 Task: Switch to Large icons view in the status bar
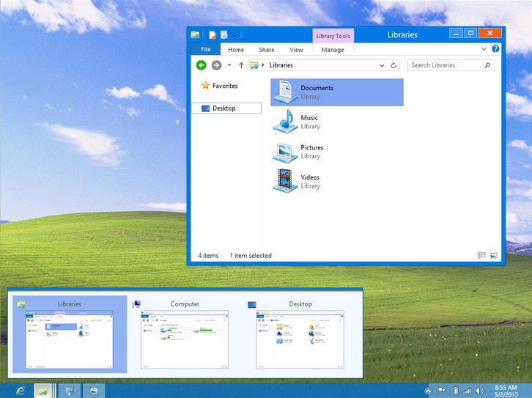494,255
